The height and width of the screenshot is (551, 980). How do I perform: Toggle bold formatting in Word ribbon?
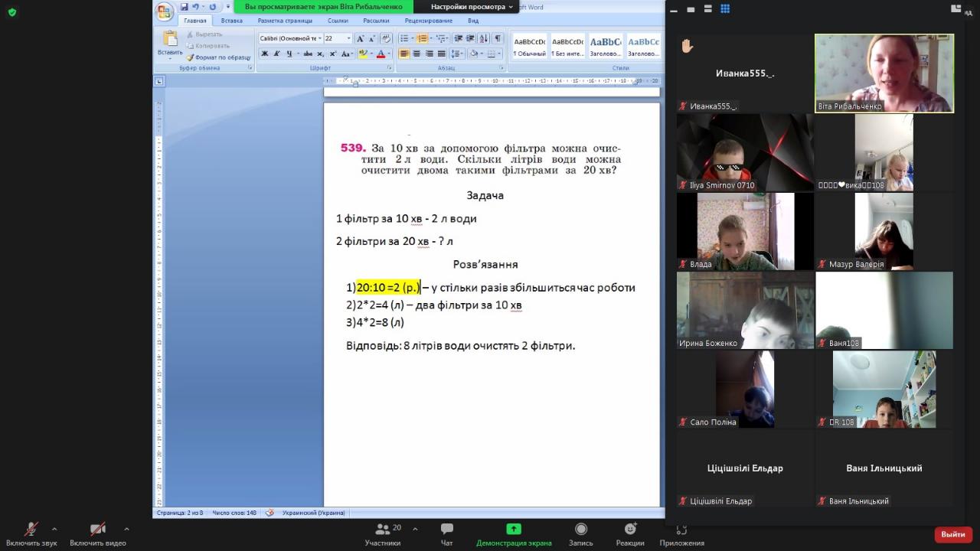point(265,54)
